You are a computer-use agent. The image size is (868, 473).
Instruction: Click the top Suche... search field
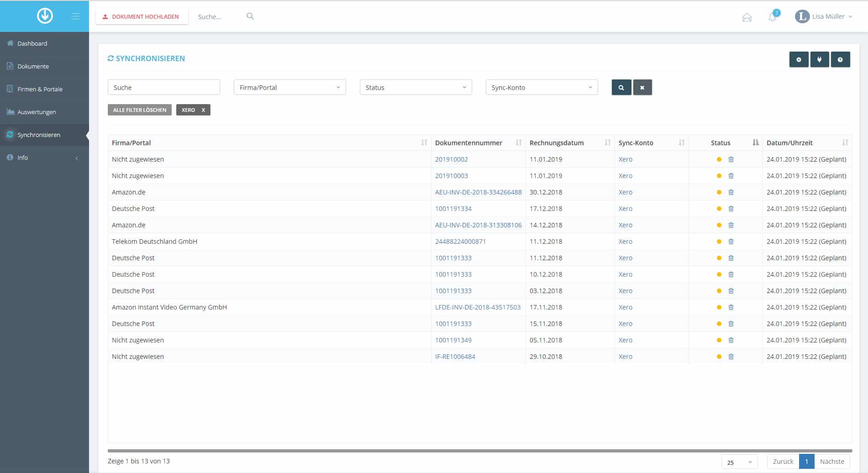click(219, 16)
